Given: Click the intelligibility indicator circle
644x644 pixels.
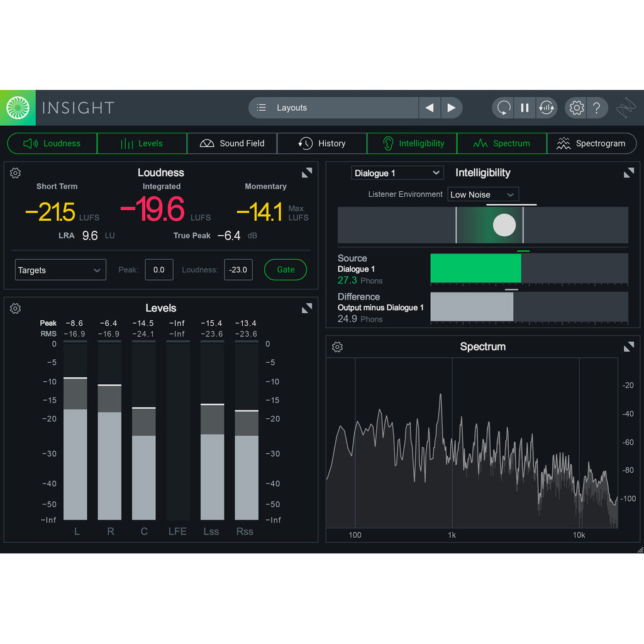Looking at the screenshot, I should click(504, 225).
